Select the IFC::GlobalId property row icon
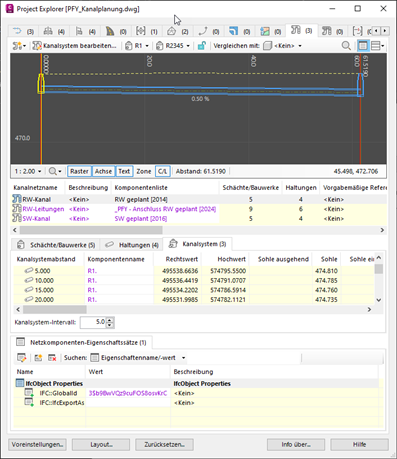 pos(29,393)
